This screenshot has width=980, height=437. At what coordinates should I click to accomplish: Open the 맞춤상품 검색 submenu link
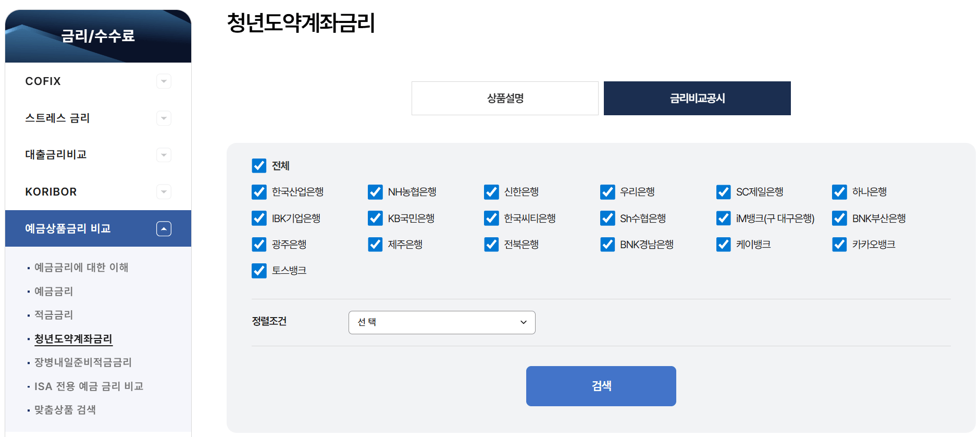coord(65,410)
